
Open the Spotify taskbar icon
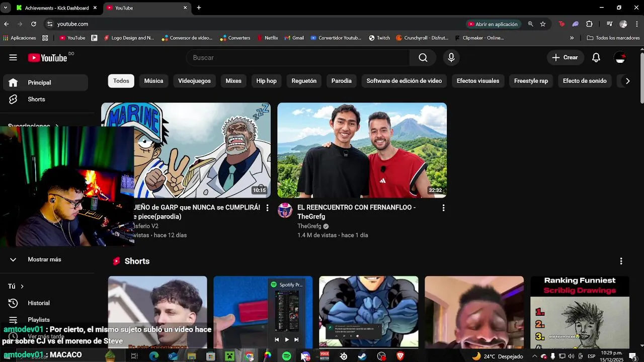pos(286,356)
